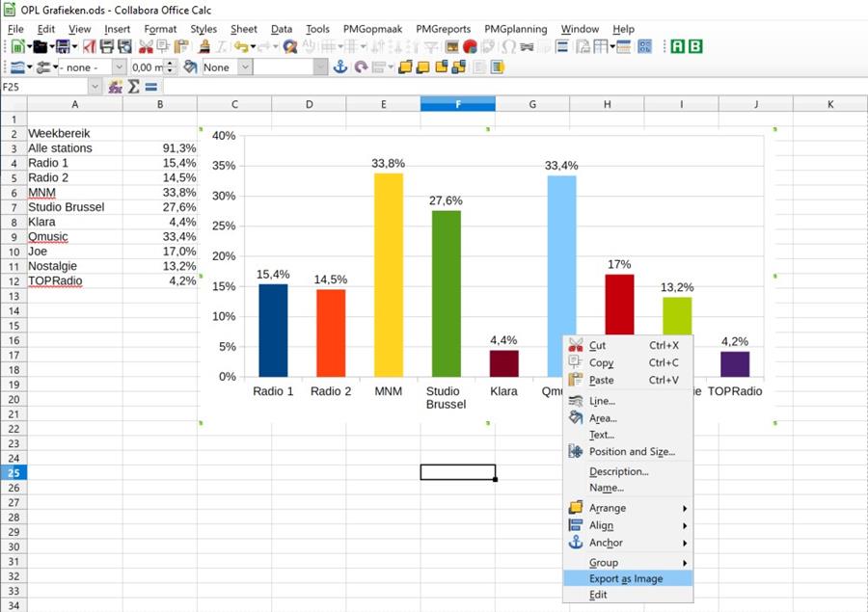The width and height of the screenshot is (868, 612).
Task: Open the New document dropdown arrow
Action: tap(29, 46)
